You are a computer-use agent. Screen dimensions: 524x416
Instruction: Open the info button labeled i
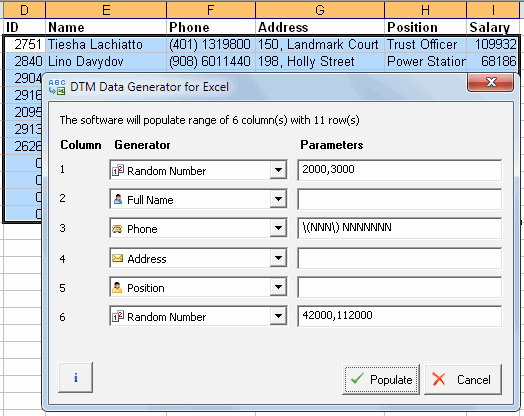(76, 378)
